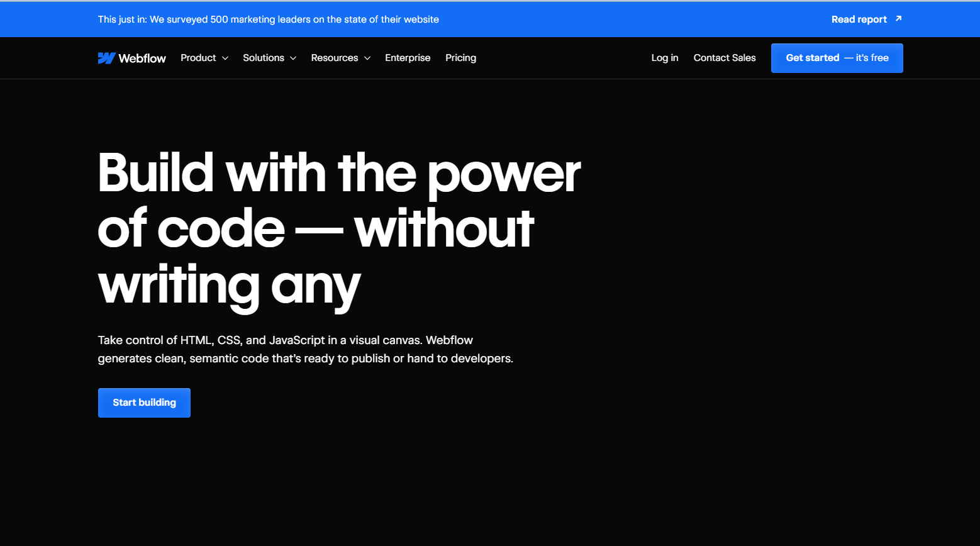This screenshot has height=546, width=980.
Task: Click the Resources dropdown chevron
Action: click(x=368, y=58)
